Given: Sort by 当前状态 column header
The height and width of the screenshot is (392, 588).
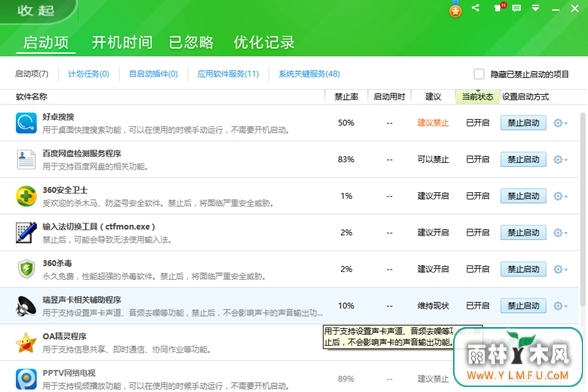Looking at the screenshot, I should [477, 97].
